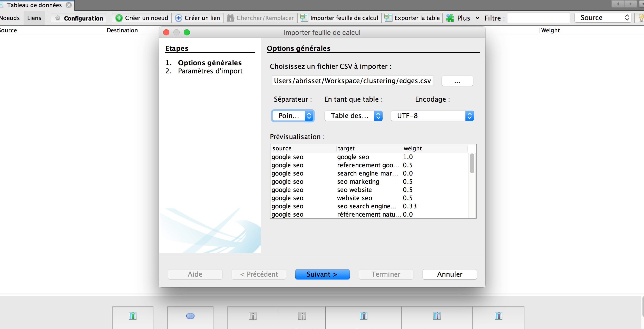The height and width of the screenshot is (329, 644).
Task: Click the Exporter la table icon
Action: 387,18
